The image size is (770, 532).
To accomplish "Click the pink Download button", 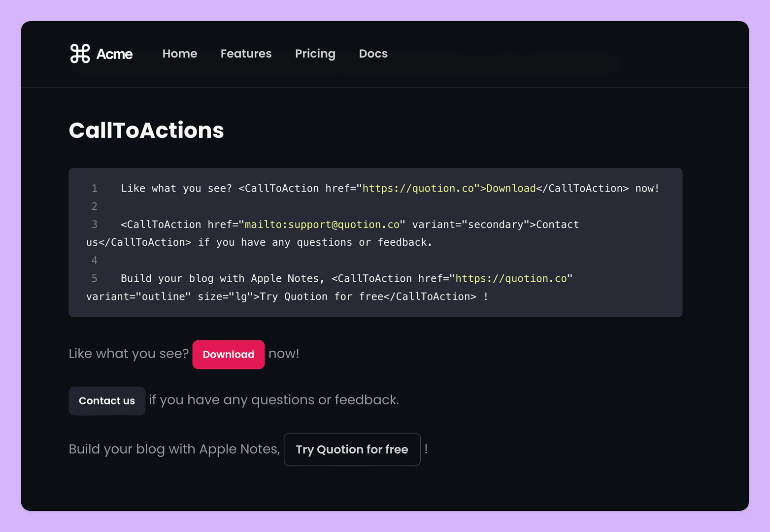I will click(x=229, y=354).
